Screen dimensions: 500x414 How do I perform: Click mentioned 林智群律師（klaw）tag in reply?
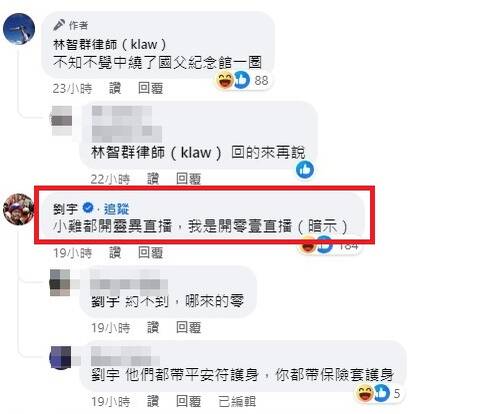[156, 153]
